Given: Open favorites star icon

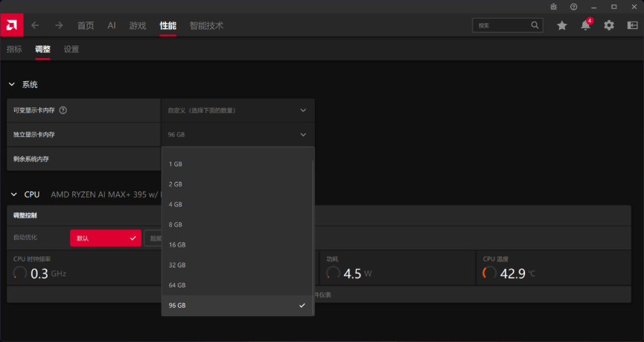Looking at the screenshot, I should click(x=562, y=25).
